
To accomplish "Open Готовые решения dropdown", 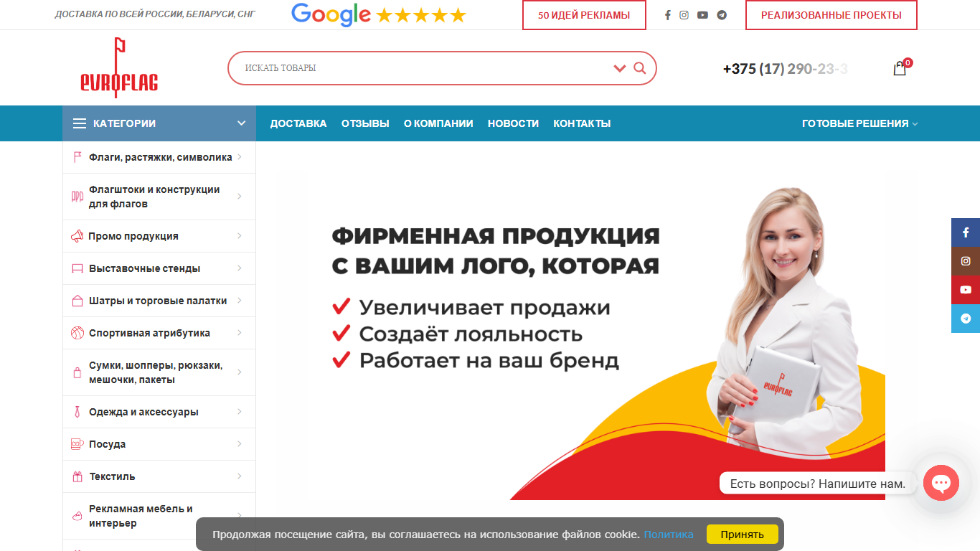I will [859, 123].
